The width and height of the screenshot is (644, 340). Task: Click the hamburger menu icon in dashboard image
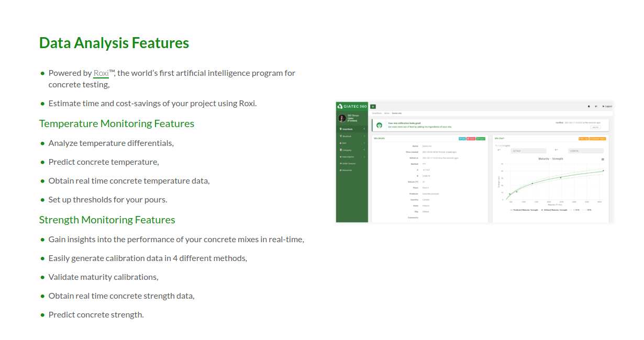373,107
